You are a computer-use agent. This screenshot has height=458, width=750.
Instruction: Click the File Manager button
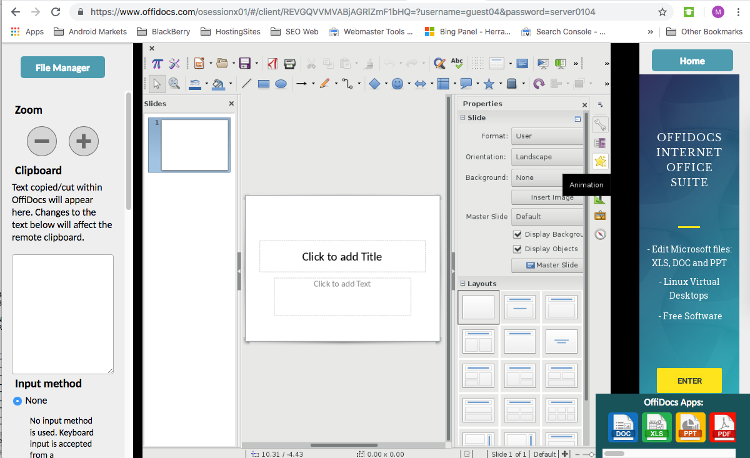pyautogui.click(x=62, y=68)
